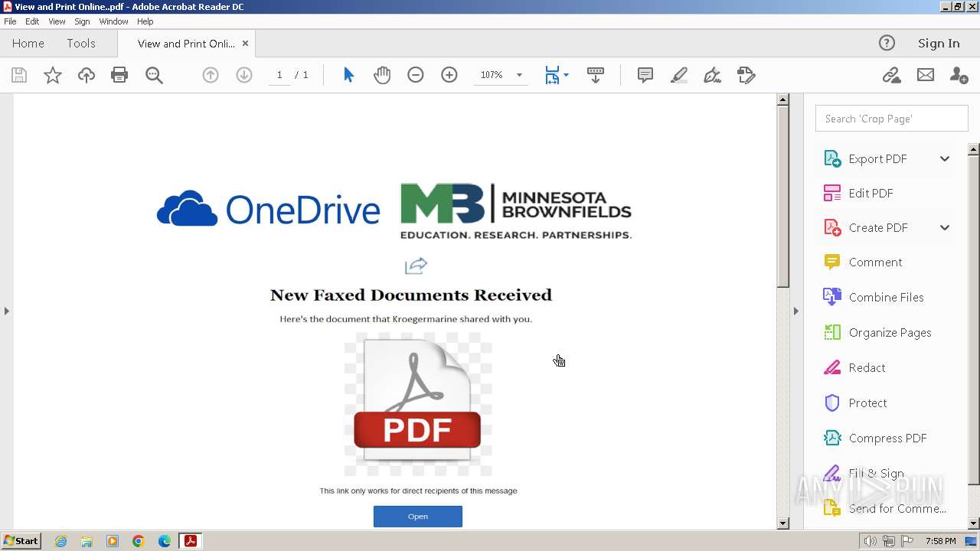Open the Windows Start button
The width and height of the screenshot is (980, 551).
pyautogui.click(x=21, y=541)
